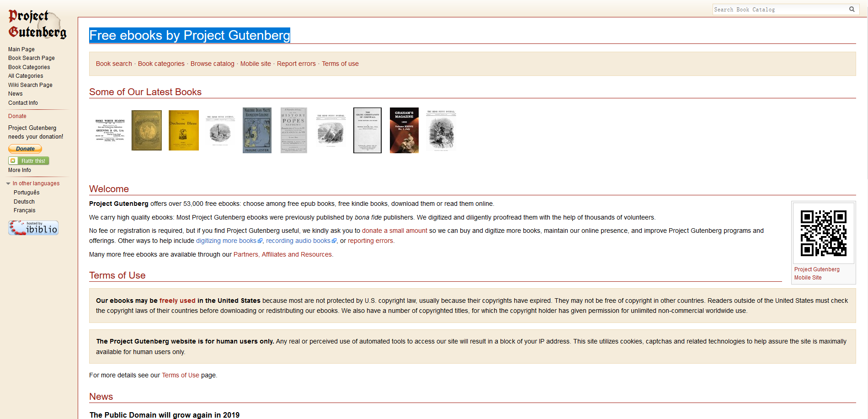This screenshot has width=868, height=419.
Task: Open the yellow Duchesse Bleue book cover
Action: point(184,130)
